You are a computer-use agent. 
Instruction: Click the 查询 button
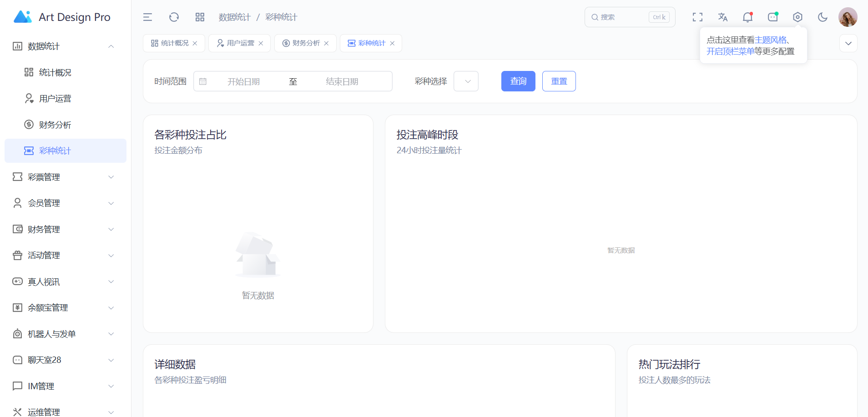(518, 81)
